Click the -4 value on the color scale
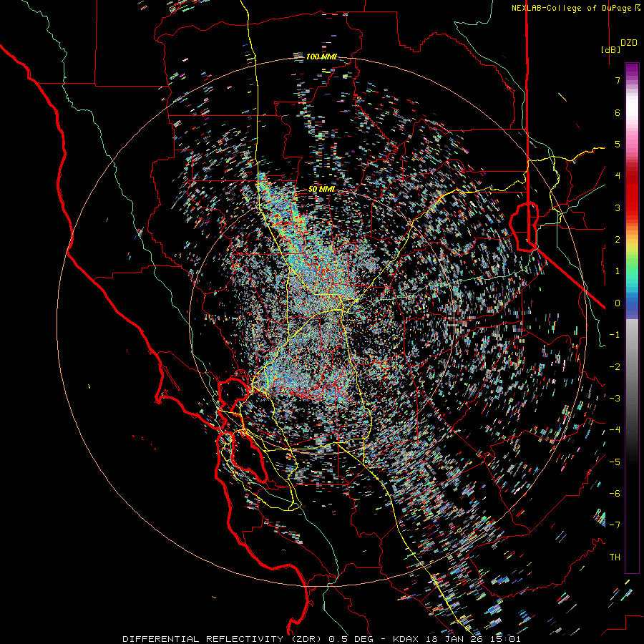This screenshot has width=644, height=644. [x=615, y=430]
